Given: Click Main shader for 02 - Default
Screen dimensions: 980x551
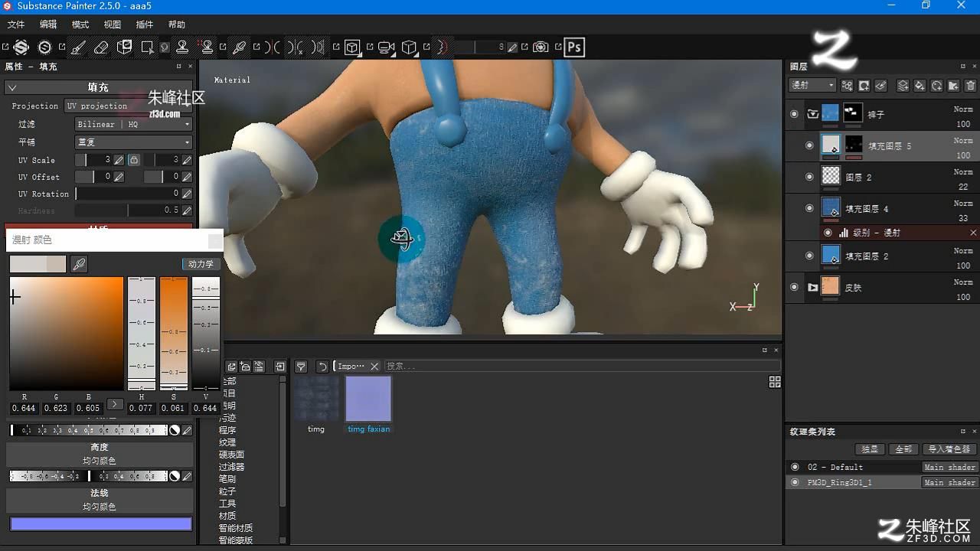Looking at the screenshot, I should pyautogui.click(x=949, y=467).
